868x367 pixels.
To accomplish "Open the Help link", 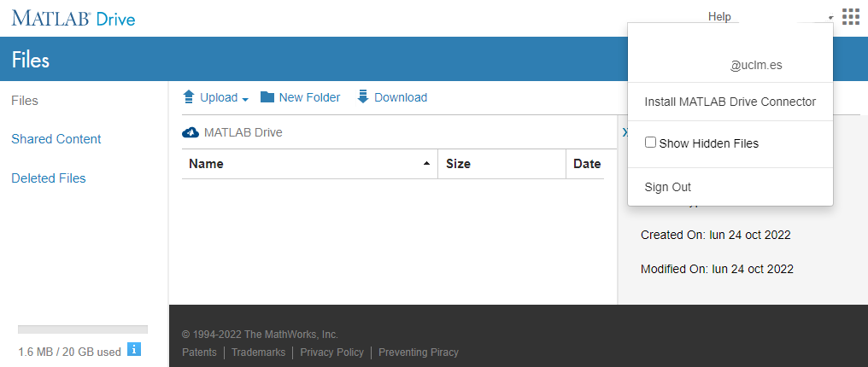I will [x=719, y=17].
